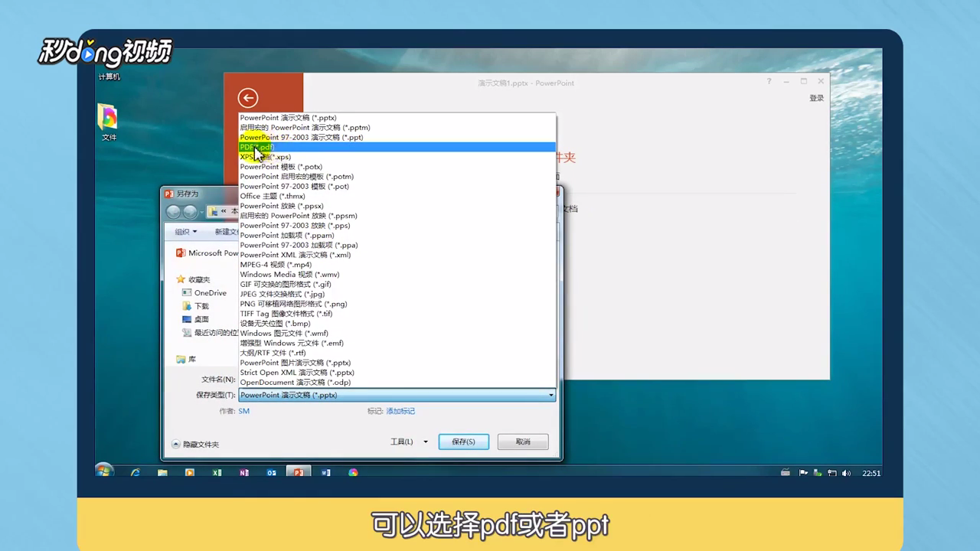Open OneNote from the taskbar
Viewport: 980px width, 551px height.
click(x=244, y=473)
